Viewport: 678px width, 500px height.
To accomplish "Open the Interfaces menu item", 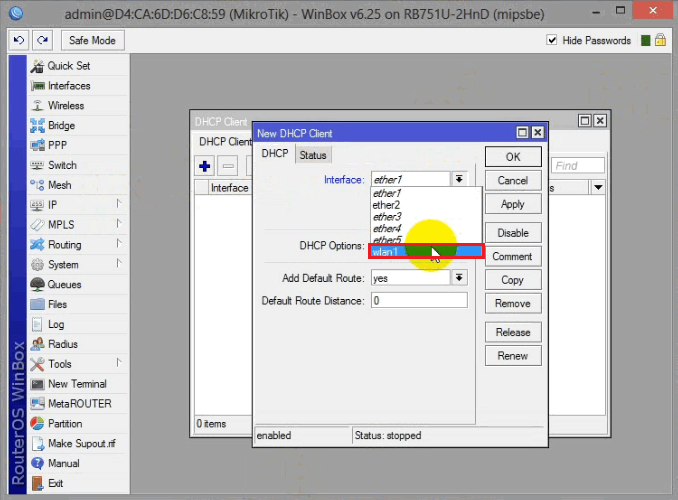I will (x=79, y=86).
